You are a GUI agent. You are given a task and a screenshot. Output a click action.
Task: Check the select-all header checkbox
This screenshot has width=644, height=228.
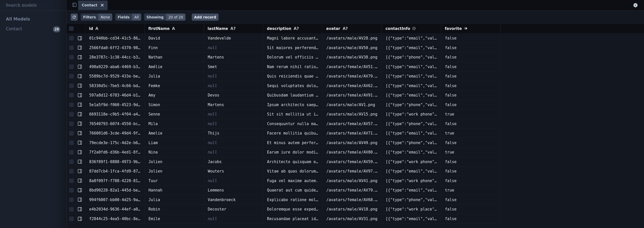point(71,29)
